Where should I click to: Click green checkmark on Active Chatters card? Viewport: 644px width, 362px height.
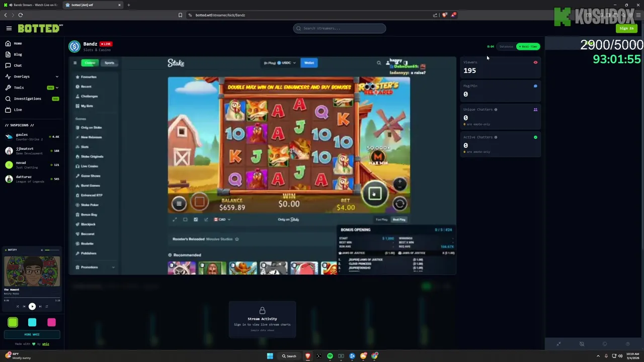pos(535,137)
